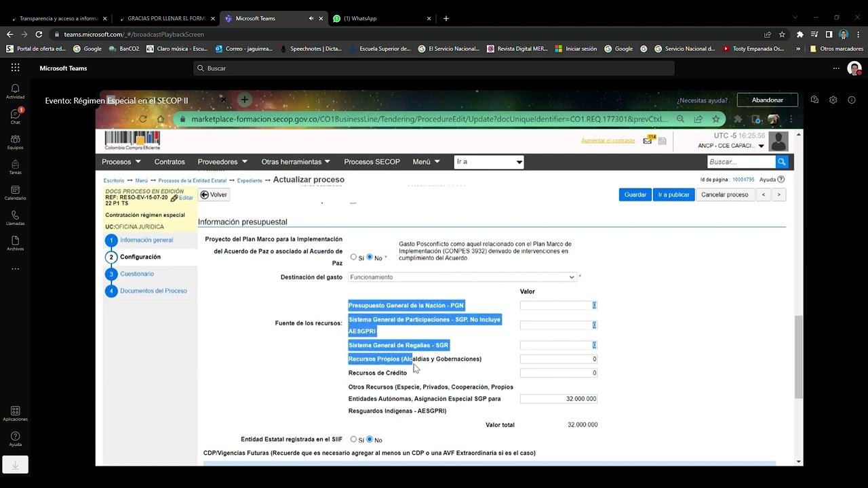The image size is (868, 488).
Task: Click the SECOP Buscar input field
Action: click(x=741, y=162)
